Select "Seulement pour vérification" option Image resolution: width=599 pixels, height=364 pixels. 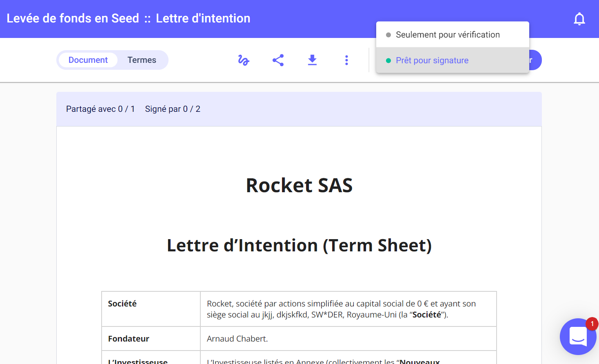pos(447,35)
